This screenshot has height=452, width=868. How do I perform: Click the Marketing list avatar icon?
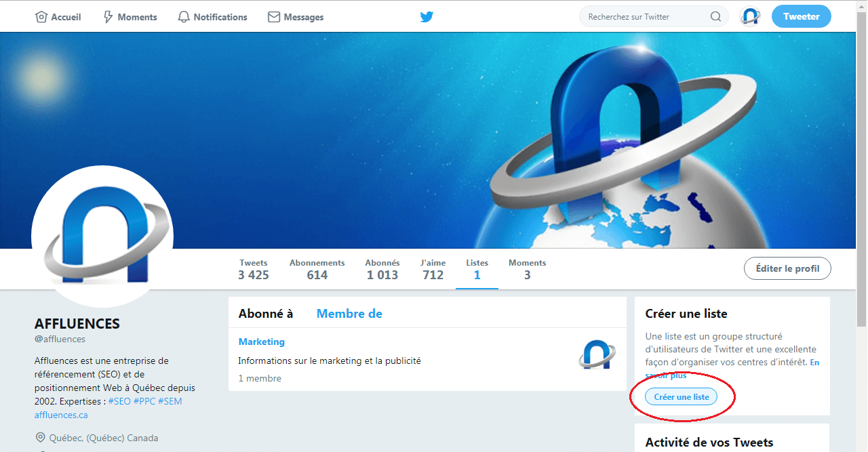coord(597,355)
